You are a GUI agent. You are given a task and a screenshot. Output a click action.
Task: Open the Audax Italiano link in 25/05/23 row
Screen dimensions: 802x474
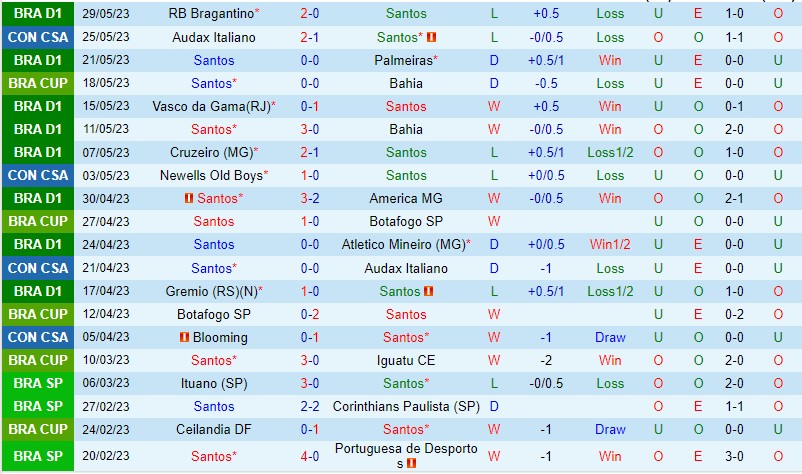tap(213, 37)
